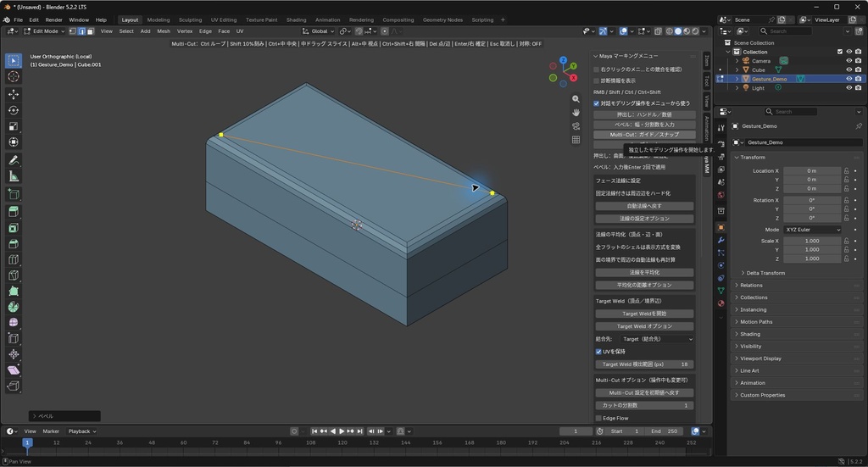
Task: Expand the Delta Transform panel
Action: click(765, 273)
